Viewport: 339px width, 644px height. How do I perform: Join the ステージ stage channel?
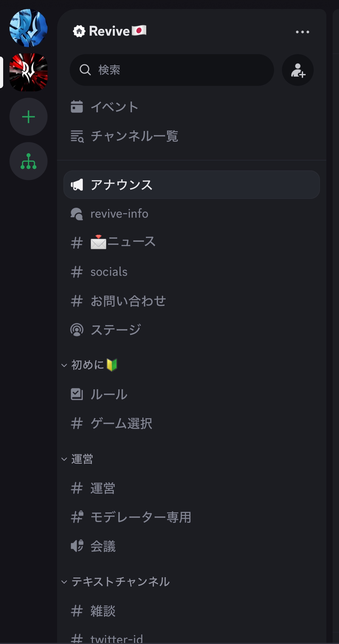click(x=192, y=330)
